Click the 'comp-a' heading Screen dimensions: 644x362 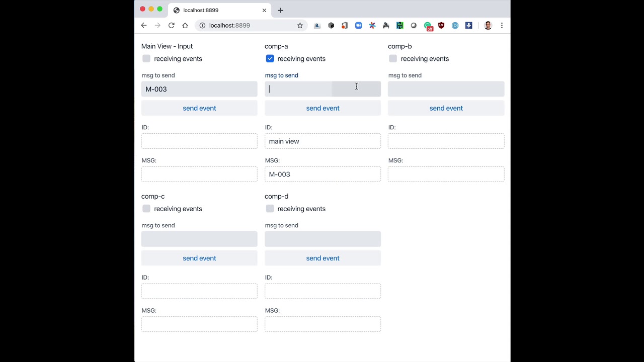coord(276,46)
